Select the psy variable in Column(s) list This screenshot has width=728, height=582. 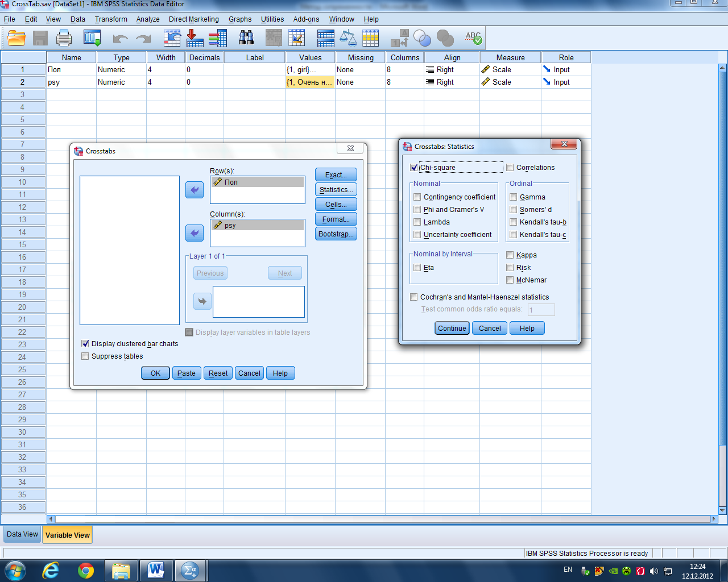click(x=258, y=225)
